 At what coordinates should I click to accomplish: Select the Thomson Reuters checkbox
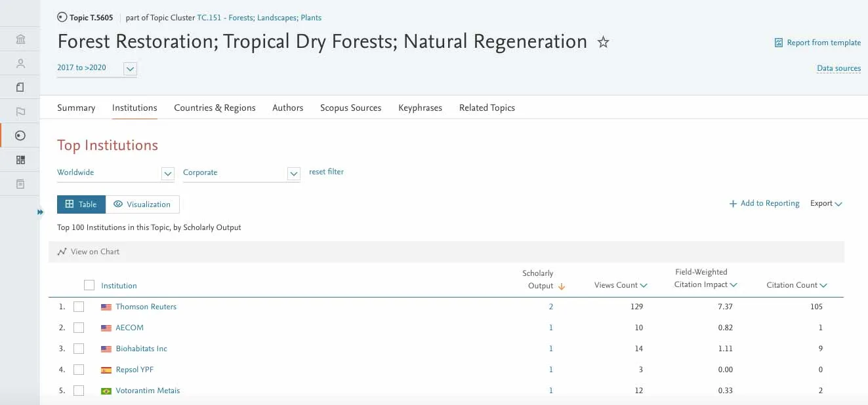coord(79,307)
